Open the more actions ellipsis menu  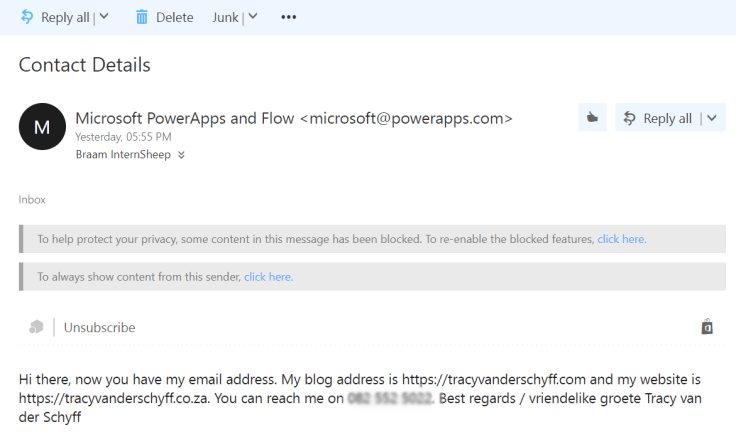pos(289,17)
